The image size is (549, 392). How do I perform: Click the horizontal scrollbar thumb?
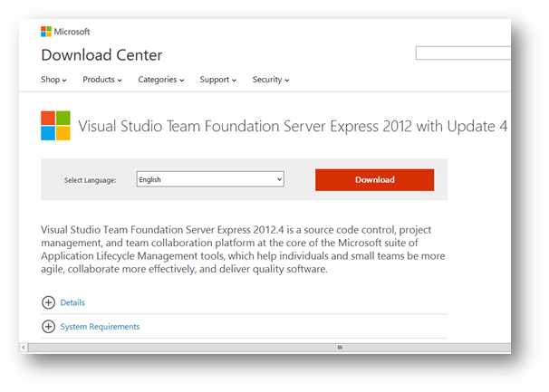point(269,348)
